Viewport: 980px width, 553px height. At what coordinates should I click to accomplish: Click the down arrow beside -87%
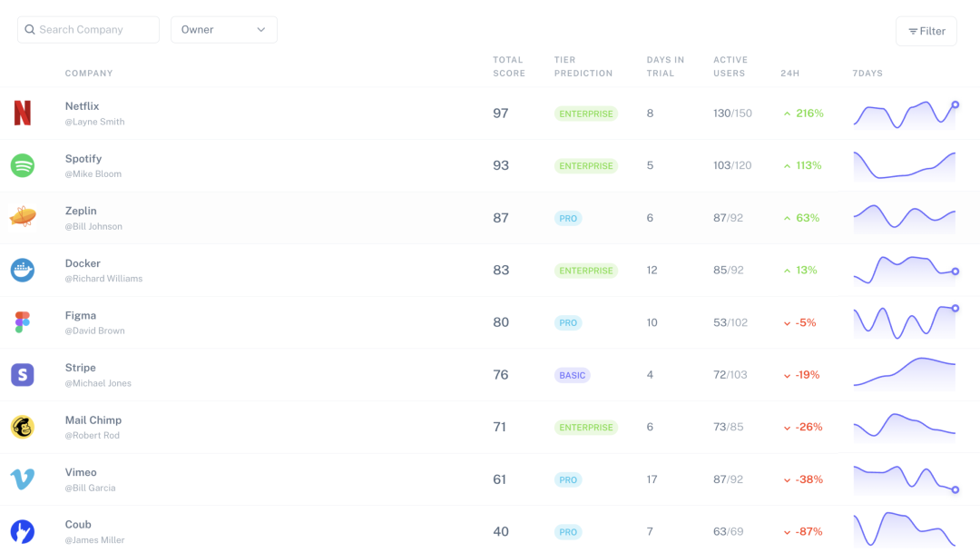(787, 532)
